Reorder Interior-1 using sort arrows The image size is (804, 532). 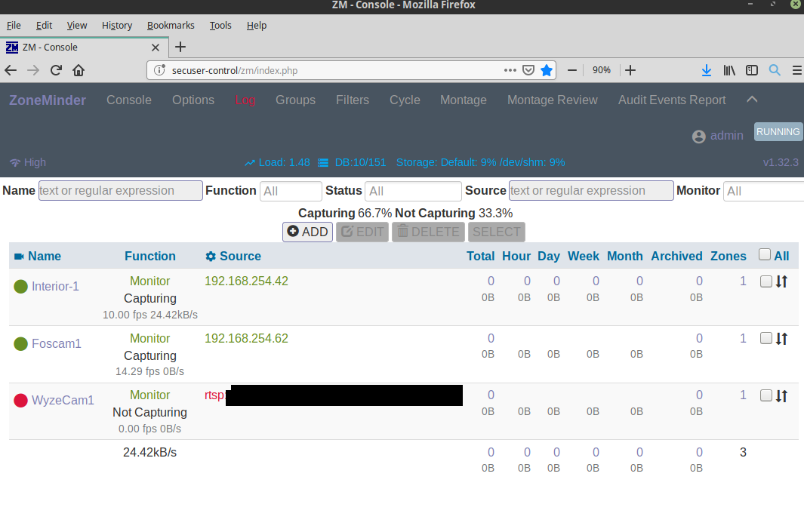tap(781, 281)
